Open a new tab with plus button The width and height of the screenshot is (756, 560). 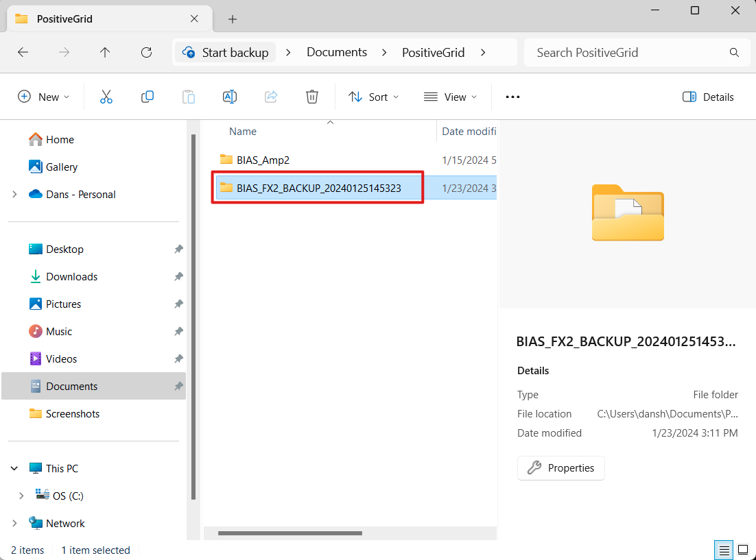point(233,19)
